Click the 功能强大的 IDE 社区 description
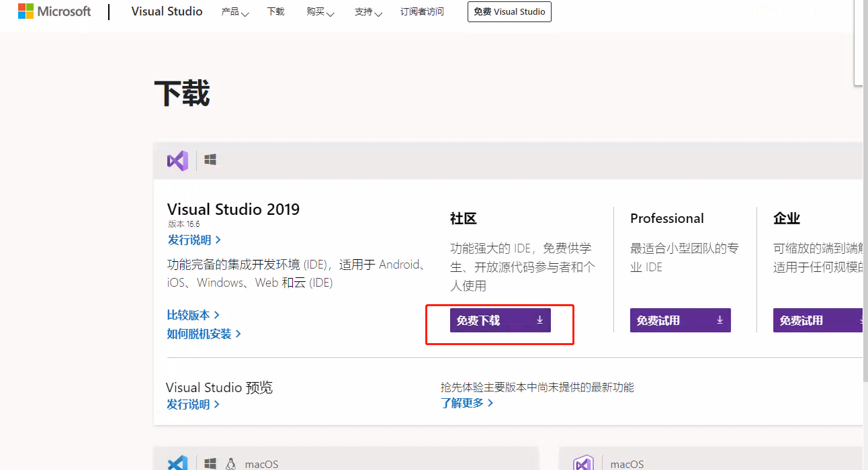The image size is (868, 470). coord(523,267)
